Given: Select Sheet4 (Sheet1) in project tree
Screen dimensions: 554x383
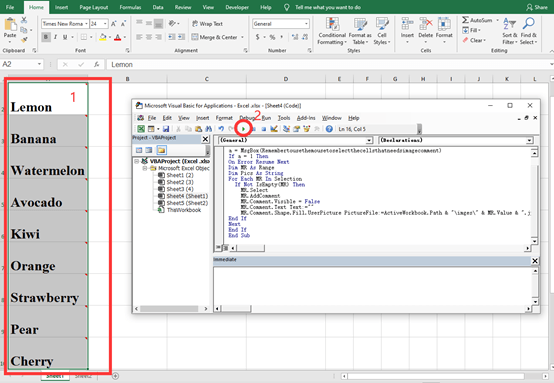Looking at the screenshot, I should coord(183,196).
